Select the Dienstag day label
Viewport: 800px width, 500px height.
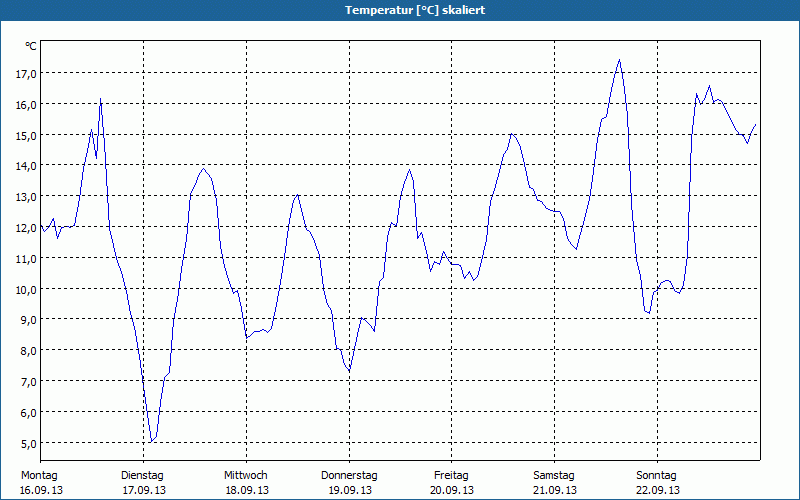click(142, 475)
